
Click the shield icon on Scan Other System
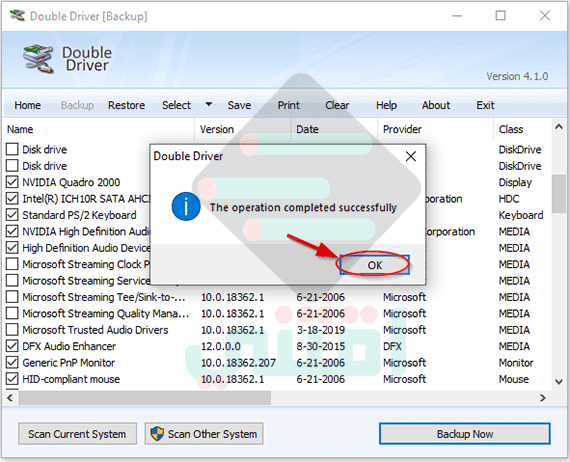tap(157, 434)
